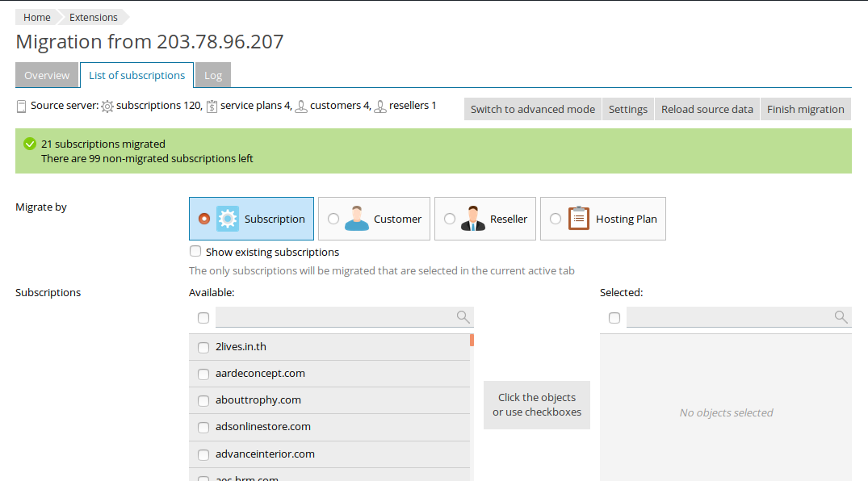Click the source server icon
868x481 pixels.
pos(21,106)
